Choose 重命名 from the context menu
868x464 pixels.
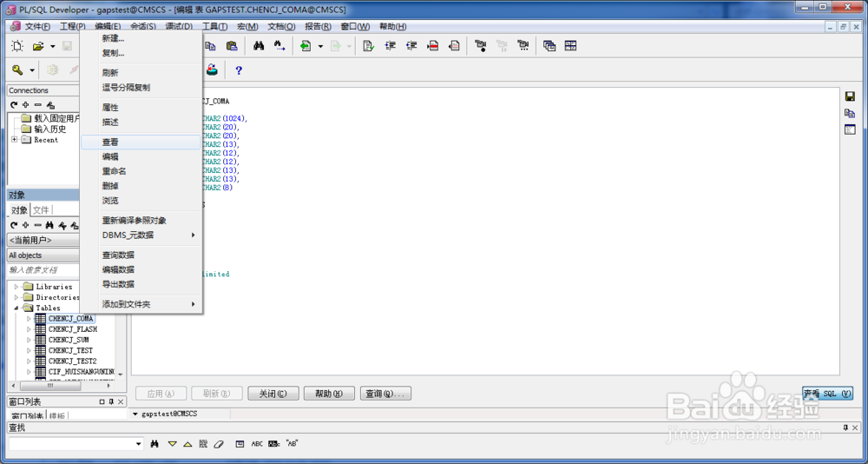[x=141, y=171]
